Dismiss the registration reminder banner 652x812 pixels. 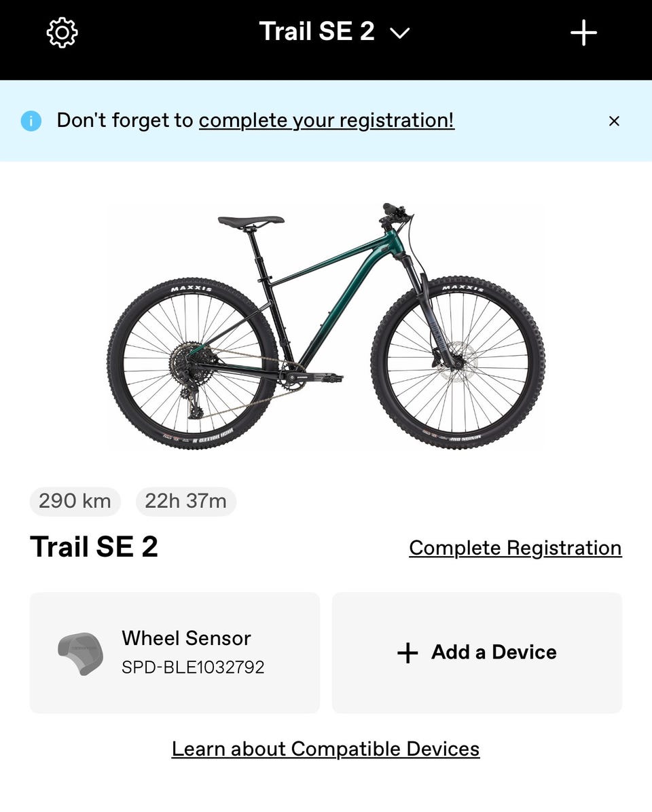[x=614, y=121]
